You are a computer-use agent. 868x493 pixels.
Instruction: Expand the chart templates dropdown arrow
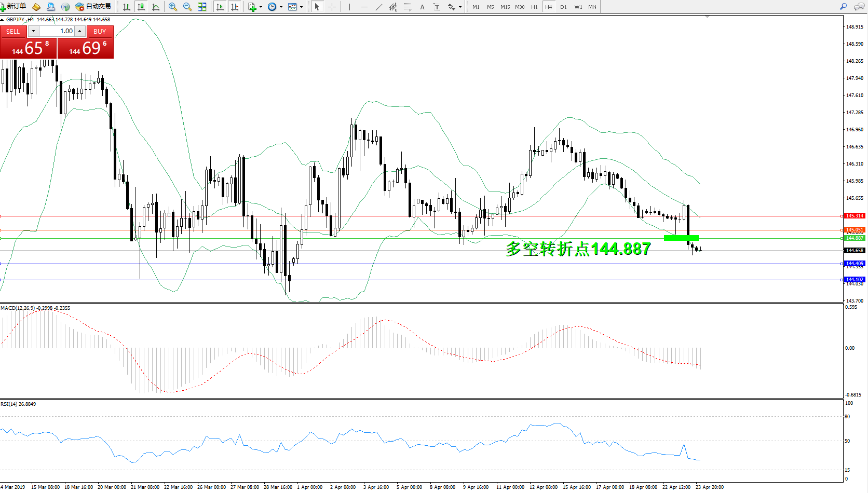[x=301, y=7]
